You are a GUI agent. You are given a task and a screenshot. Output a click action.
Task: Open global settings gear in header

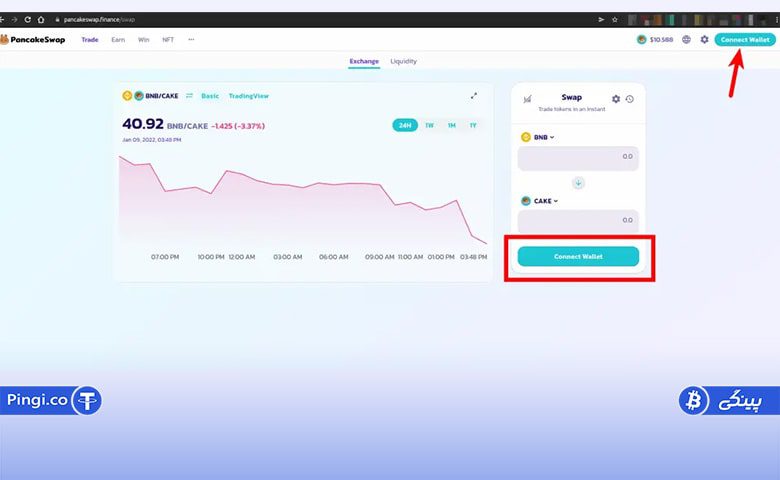pyautogui.click(x=704, y=39)
